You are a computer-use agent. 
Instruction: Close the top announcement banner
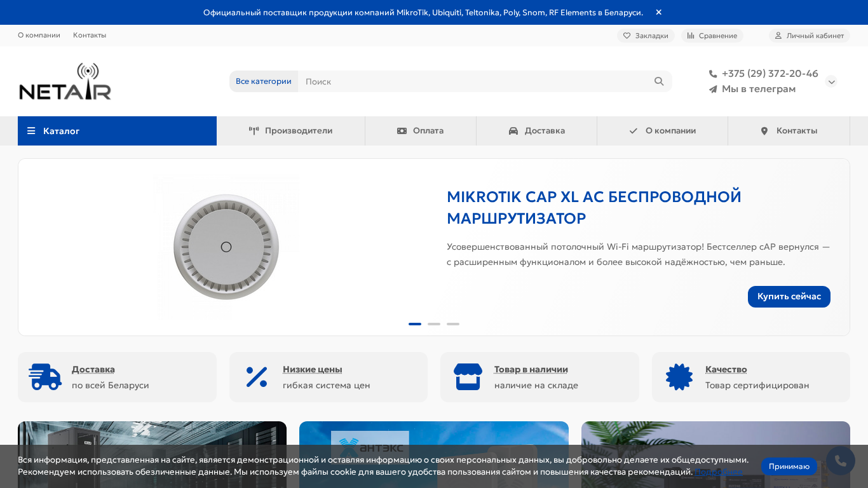659,12
